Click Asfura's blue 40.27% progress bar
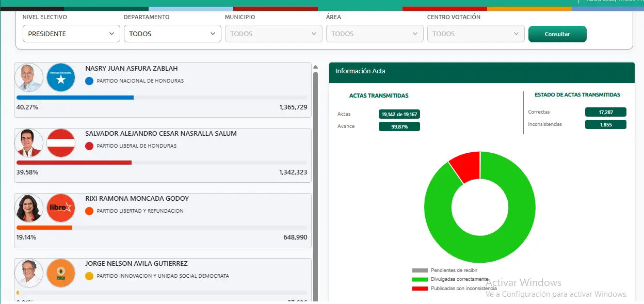 click(75, 98)
